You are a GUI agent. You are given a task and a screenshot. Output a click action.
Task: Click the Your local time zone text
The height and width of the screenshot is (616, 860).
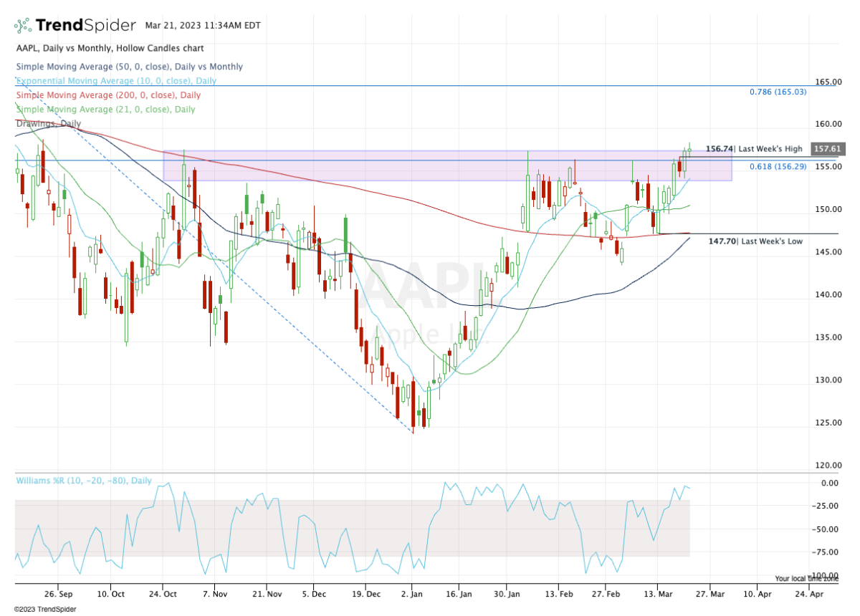(806, 578)
